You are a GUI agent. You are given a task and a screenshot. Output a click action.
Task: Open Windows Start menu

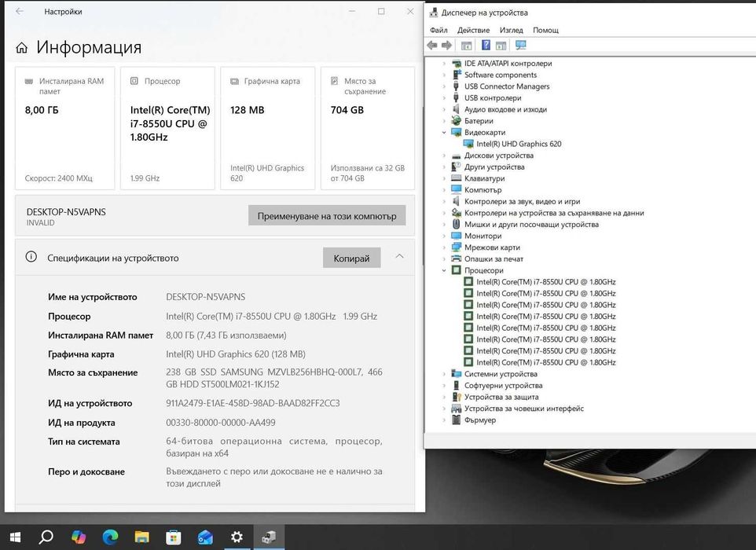click(x=15, y=537)
